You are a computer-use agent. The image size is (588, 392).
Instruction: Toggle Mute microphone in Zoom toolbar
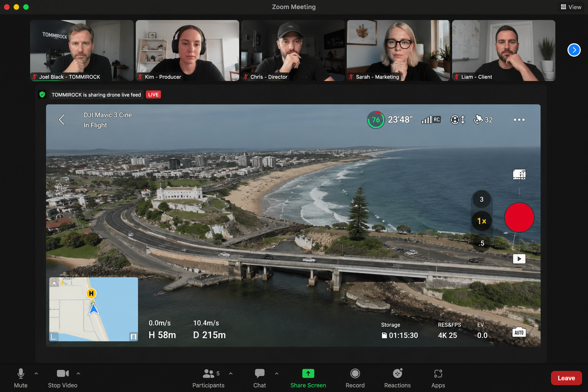click(x=21, y=378)
